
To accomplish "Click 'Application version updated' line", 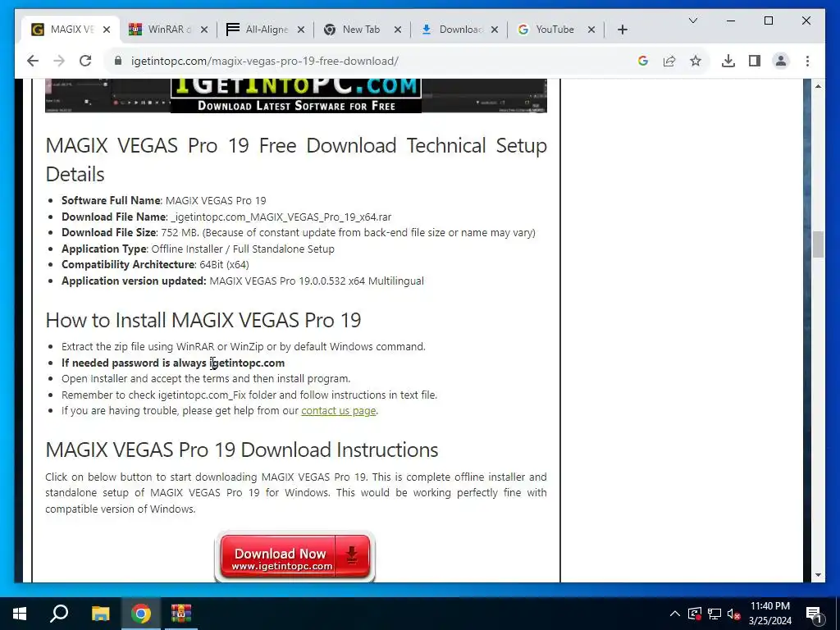I will [243, 281].
